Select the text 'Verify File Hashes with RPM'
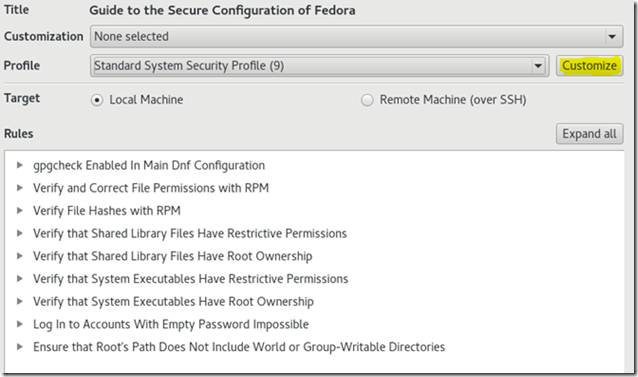Image resolution: width=638 pixels, height=377 pixels. tap(107, 211)
